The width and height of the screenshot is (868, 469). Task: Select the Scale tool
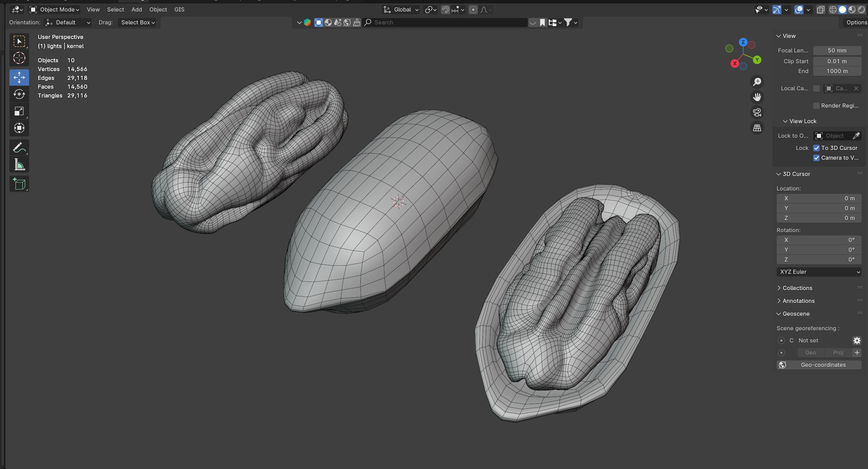tap(19, 111)
